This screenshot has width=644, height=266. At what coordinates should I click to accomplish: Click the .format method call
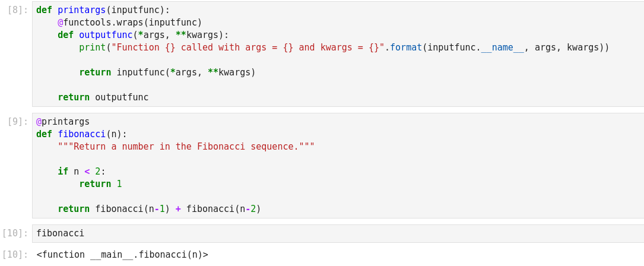(405, 47)
